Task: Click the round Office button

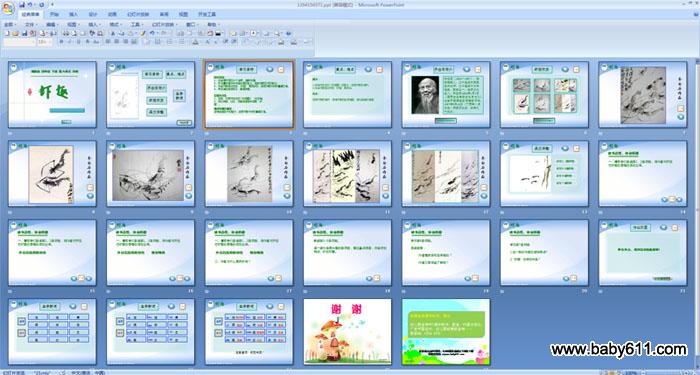Action: tap(8, 8)
